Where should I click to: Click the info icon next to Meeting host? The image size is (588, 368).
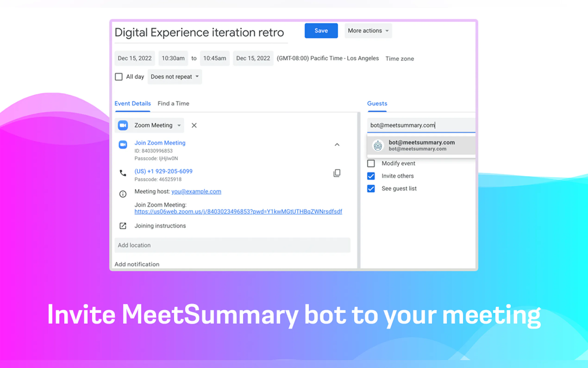point(123,194)
